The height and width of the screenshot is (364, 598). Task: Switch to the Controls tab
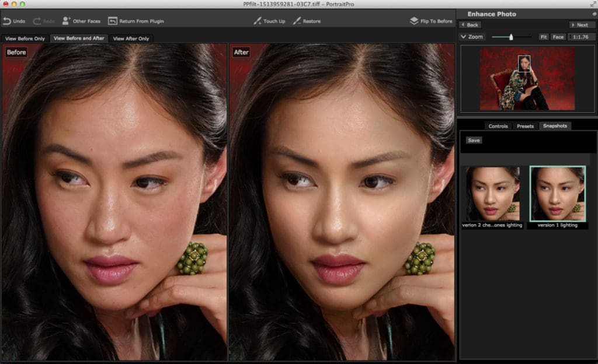[498, 125]
